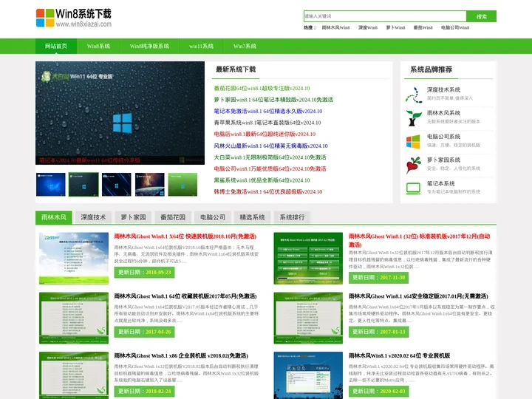Click 萝卜家园系统 brand title text

pos(443,160)
